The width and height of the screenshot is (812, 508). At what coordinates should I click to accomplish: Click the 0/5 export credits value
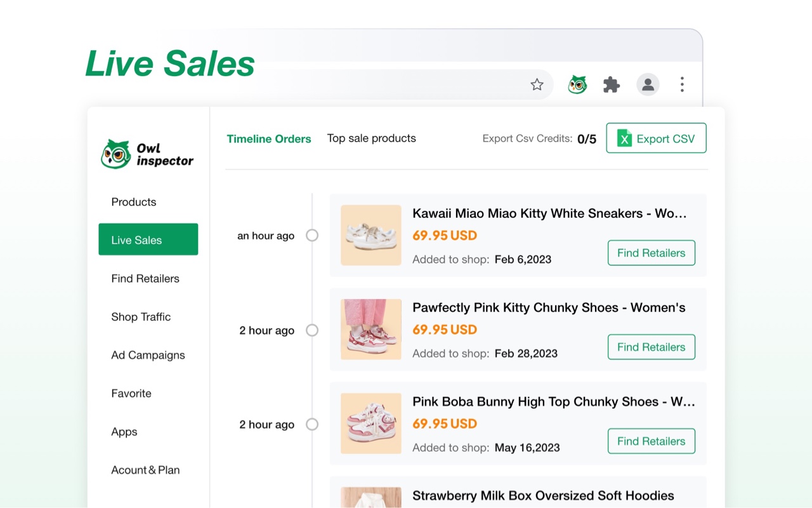587,139
